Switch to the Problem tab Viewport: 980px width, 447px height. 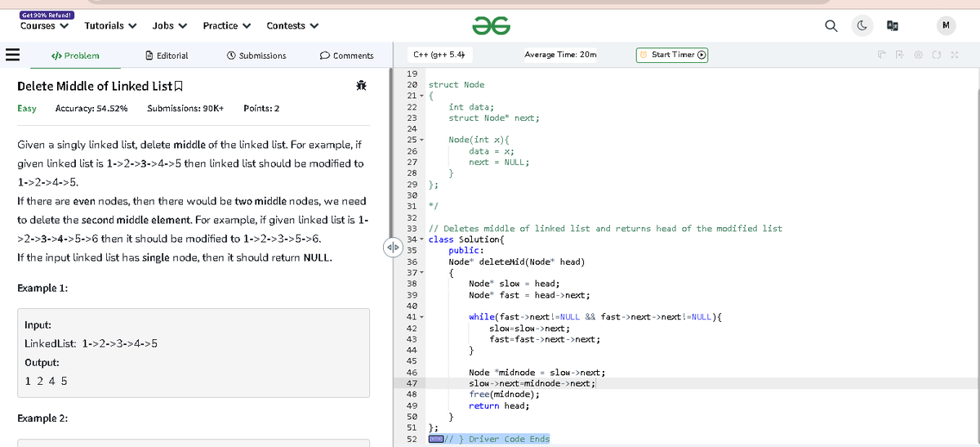click(74, 56)
